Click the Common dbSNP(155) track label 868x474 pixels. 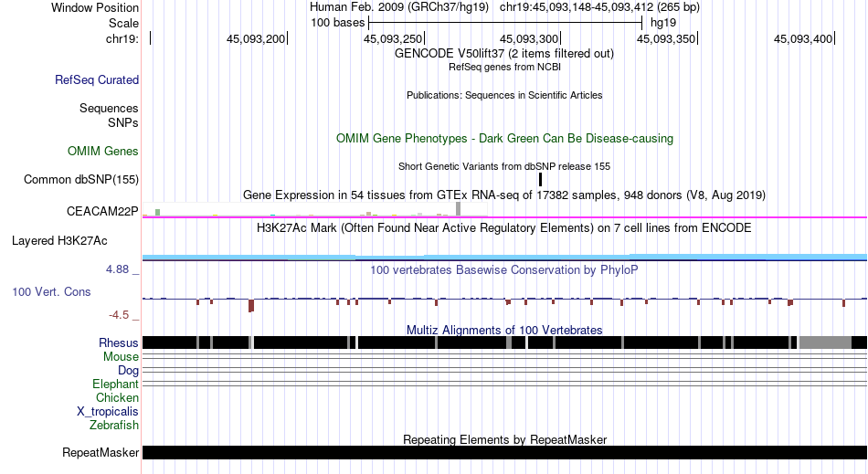click(x=81, y=180)
